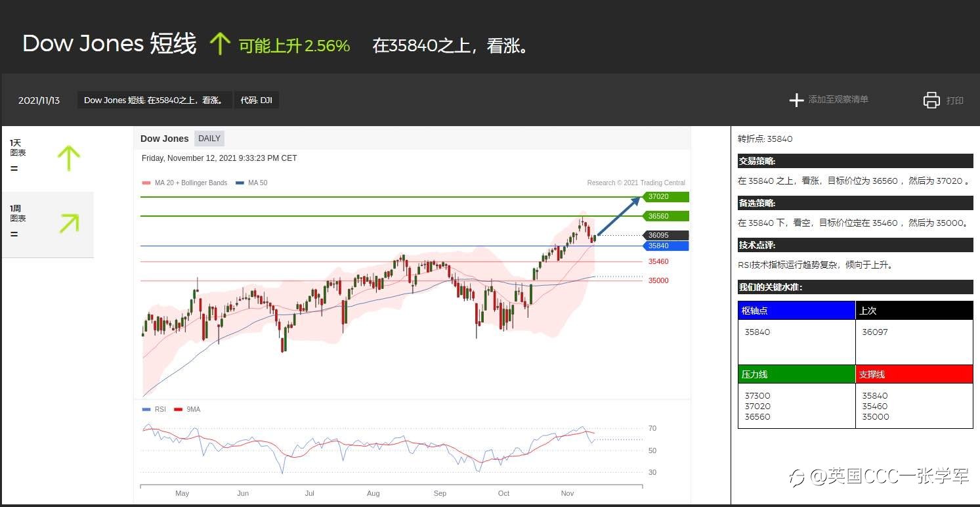
Task: Click the Aug label on time axis
Action: pos(373,493)
